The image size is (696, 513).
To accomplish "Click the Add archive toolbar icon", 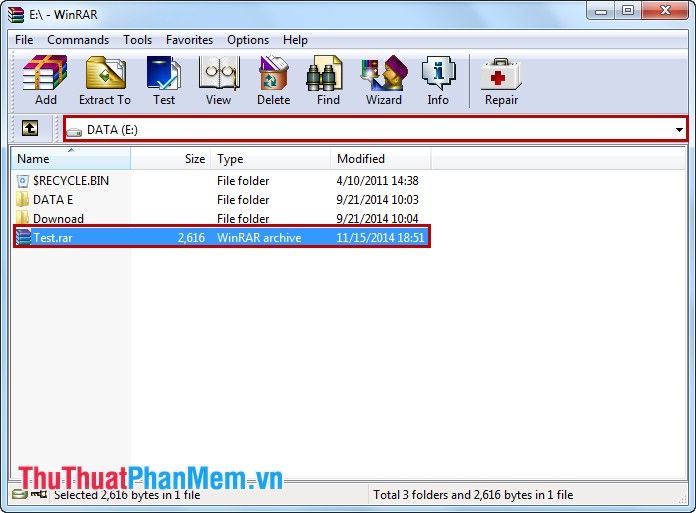I will (45, 73).
